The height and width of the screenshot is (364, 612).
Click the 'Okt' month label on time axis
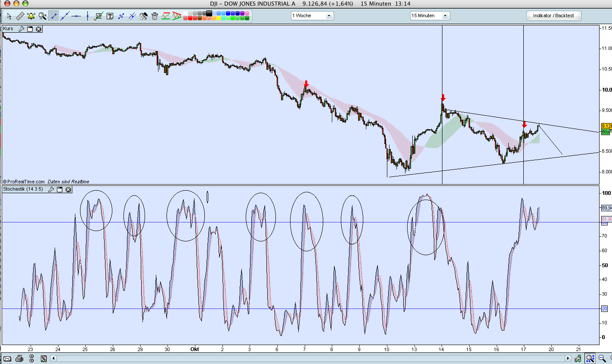coord(195,349)
